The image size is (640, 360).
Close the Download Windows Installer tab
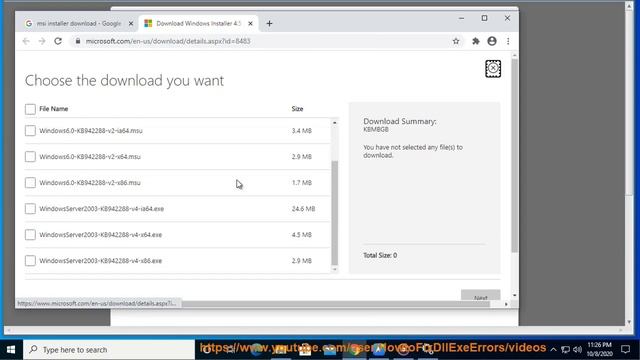click(x=250, y=24)
